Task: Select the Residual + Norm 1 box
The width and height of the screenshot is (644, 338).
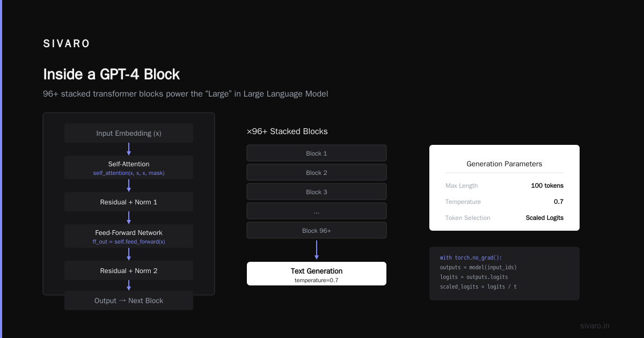Action: click(129, 202)
